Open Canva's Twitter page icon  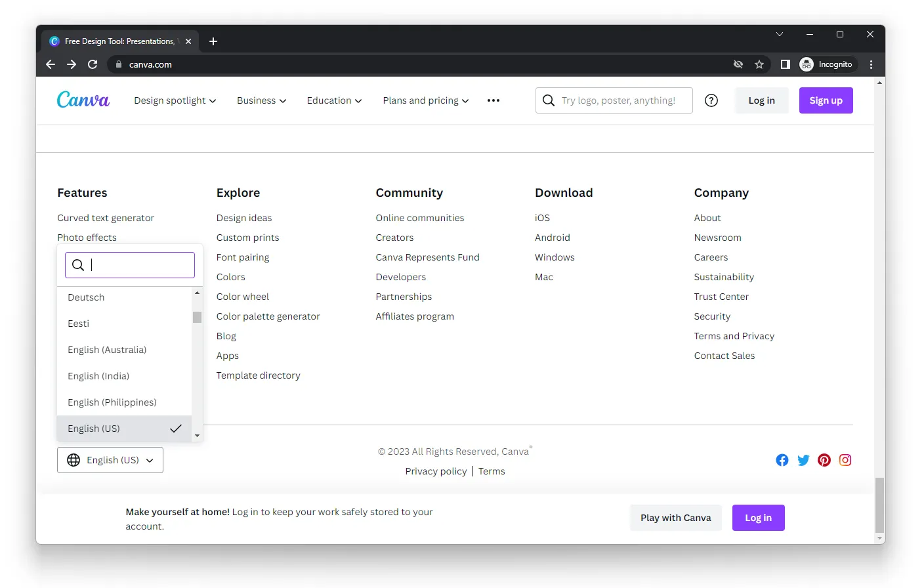point(803,460)
